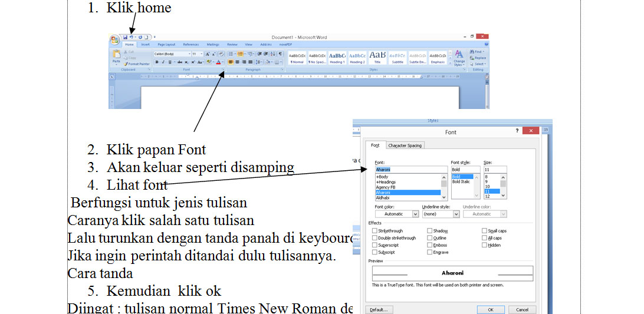Open Underline style dropdown in dialog

(x=456, y=214)
